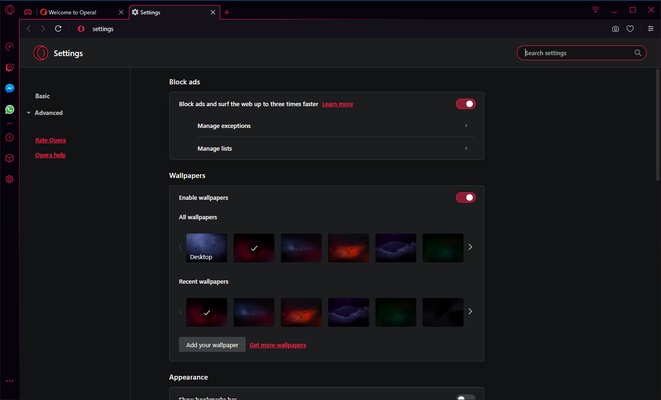
Task: Select dark blue wallpaper in Recent wallpapers
Action: point(254,312)
